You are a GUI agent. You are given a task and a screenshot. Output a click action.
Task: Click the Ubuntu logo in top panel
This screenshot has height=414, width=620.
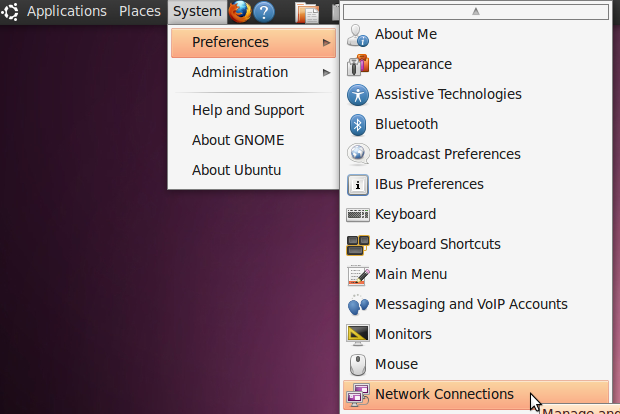(x=12, y=12)
